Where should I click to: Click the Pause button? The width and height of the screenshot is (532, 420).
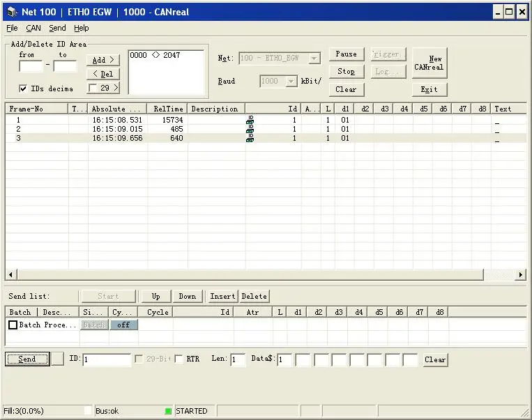point(347,54)
